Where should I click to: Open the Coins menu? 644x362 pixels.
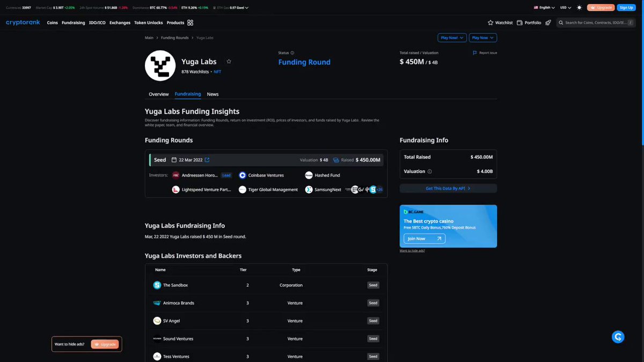[52, 23]
